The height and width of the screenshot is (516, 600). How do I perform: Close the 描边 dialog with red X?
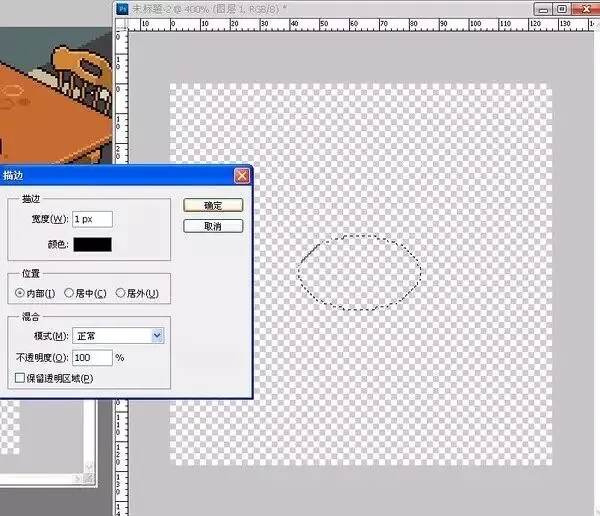(242, 176)
